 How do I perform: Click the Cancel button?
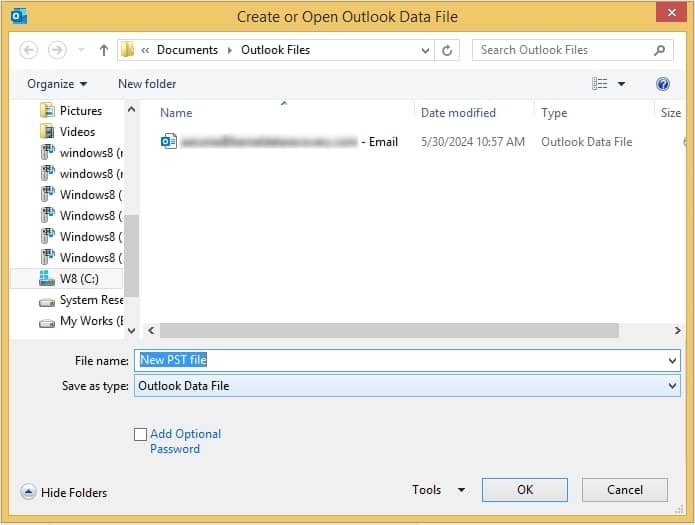pos(625,490)
